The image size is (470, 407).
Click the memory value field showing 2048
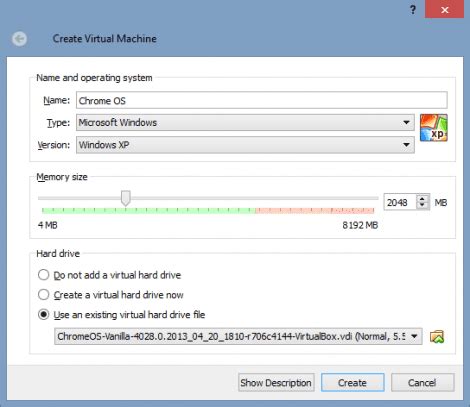400,202
